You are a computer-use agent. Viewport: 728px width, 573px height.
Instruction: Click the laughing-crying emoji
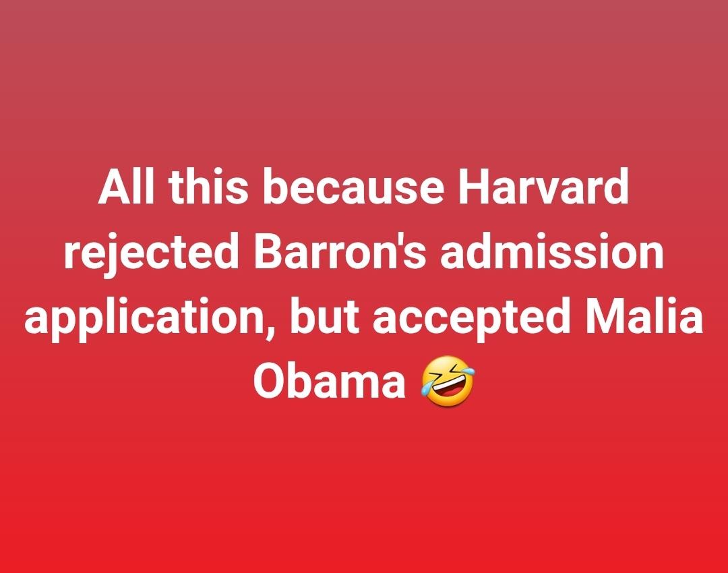[448, 382]
